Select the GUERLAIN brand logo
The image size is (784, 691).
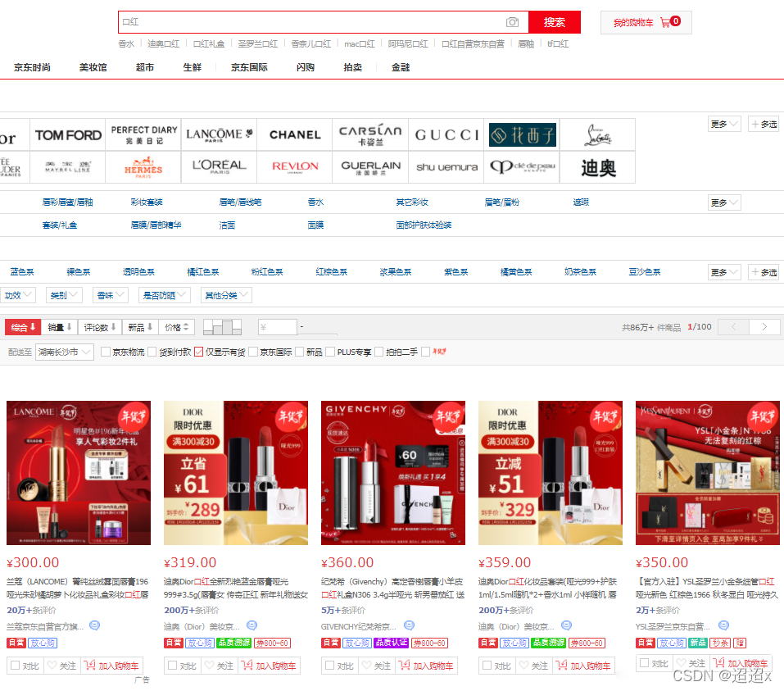coord(370,167)
